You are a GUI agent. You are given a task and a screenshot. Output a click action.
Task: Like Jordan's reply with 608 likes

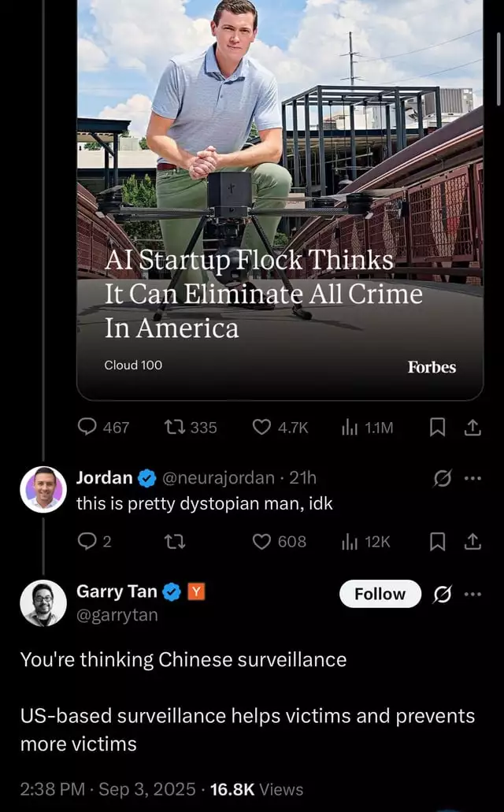(x=280, y=542)
